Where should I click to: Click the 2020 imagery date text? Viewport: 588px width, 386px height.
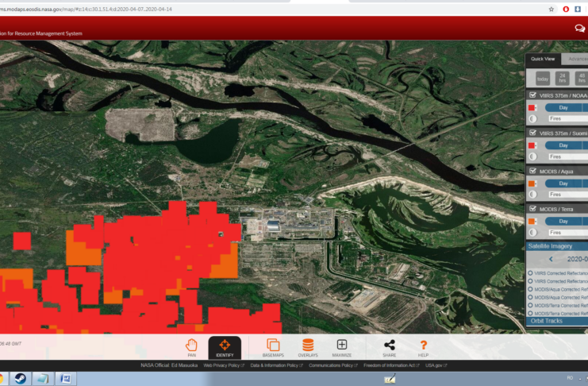(577, 259)
